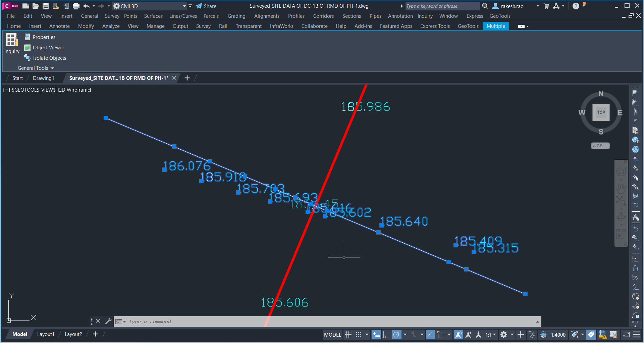Enable Grid display in the status bar

tap(348, 334)
